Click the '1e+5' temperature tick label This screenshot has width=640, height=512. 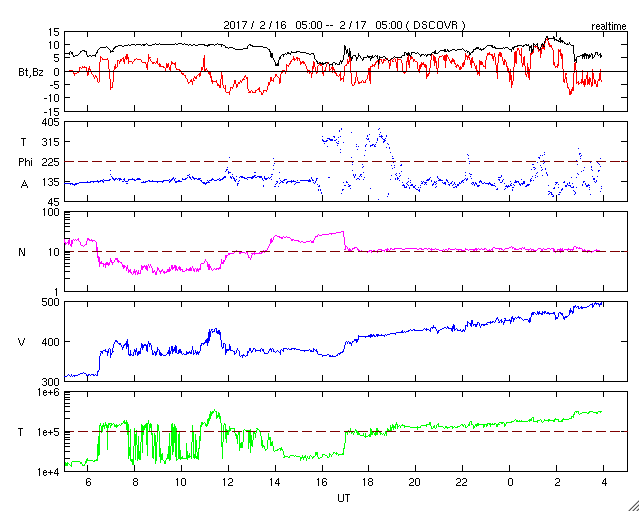49,432
